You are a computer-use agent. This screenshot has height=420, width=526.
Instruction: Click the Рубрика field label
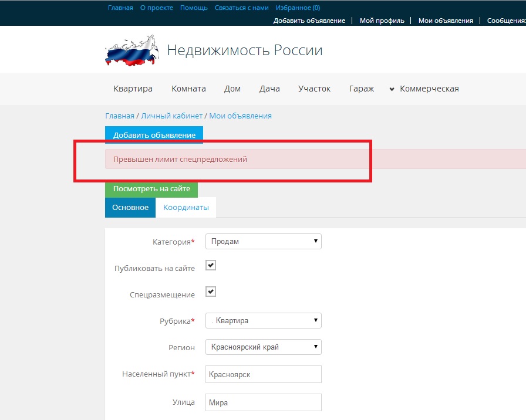(x=177, y=321)
